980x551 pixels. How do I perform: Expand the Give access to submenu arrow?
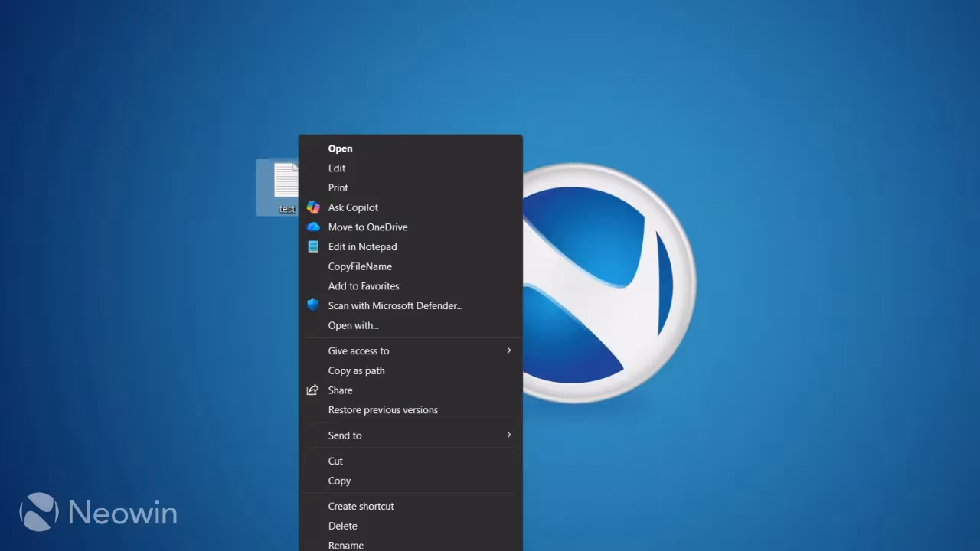509,350
